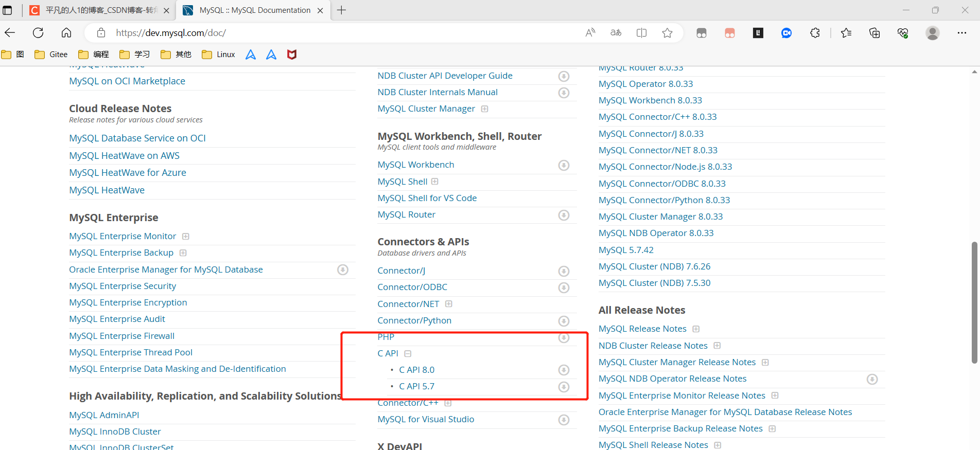The width and height of the screenshot is (980, 450).
Task: Open the tab actions menu icon
Action: coord(7,10)
